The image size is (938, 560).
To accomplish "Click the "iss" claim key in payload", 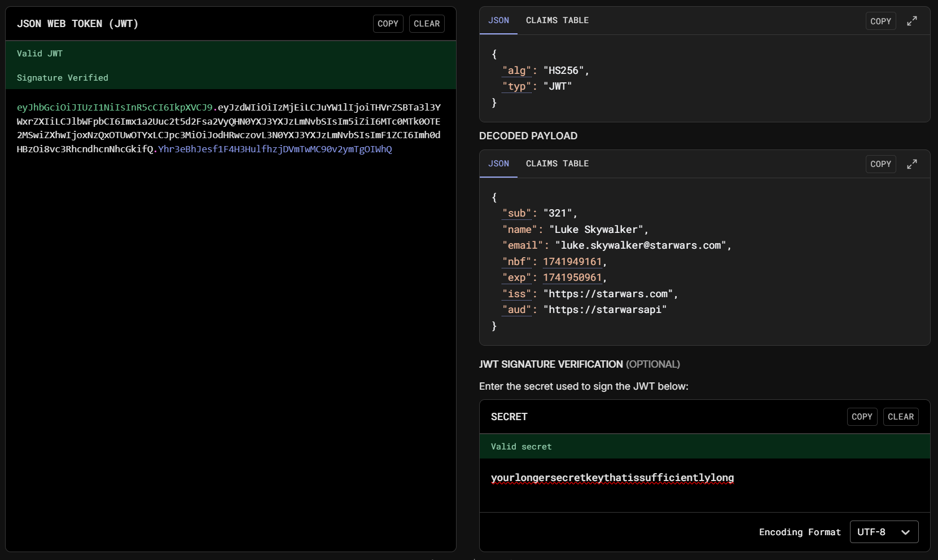I will pyautogui.click(x=517, y=294).
